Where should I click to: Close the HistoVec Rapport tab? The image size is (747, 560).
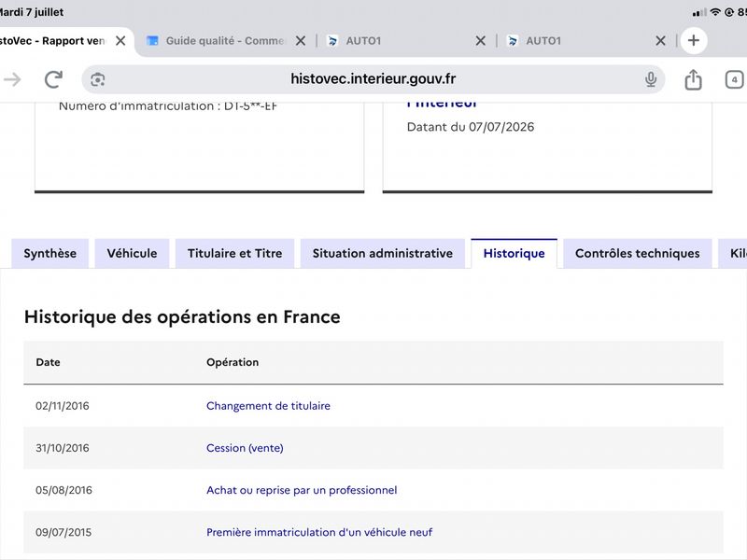[121, 41]
